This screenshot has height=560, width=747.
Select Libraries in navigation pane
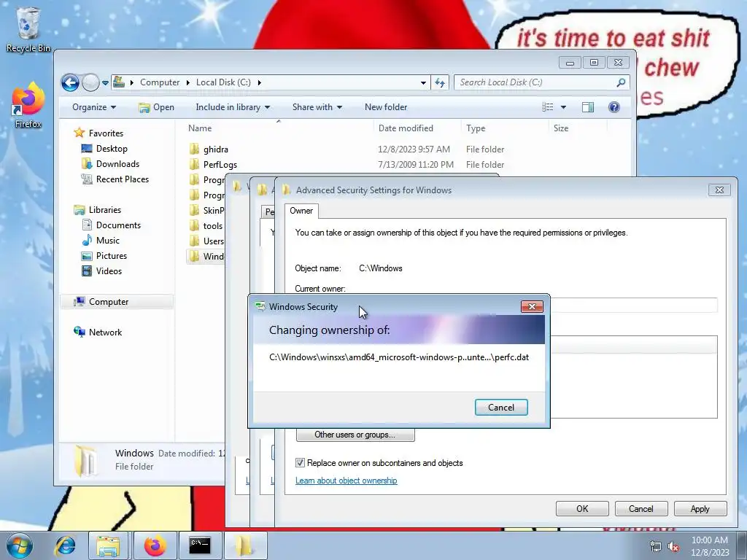[105, 209]
